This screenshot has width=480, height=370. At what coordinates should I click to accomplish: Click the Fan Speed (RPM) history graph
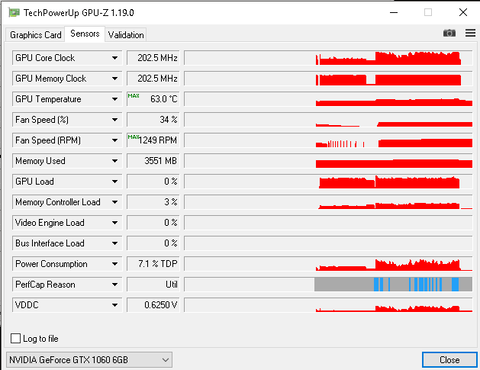[328, 140]
